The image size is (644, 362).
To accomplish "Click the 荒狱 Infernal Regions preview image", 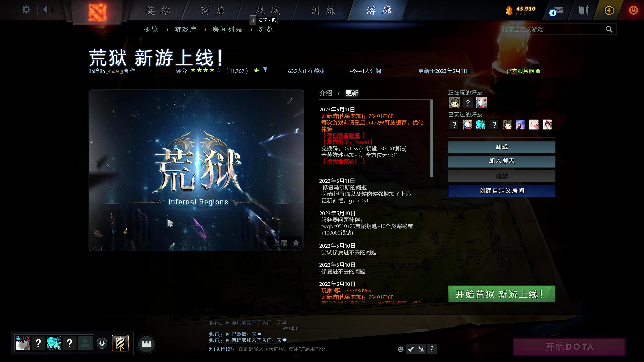I will pyautogui.click(x=196, y=170).
